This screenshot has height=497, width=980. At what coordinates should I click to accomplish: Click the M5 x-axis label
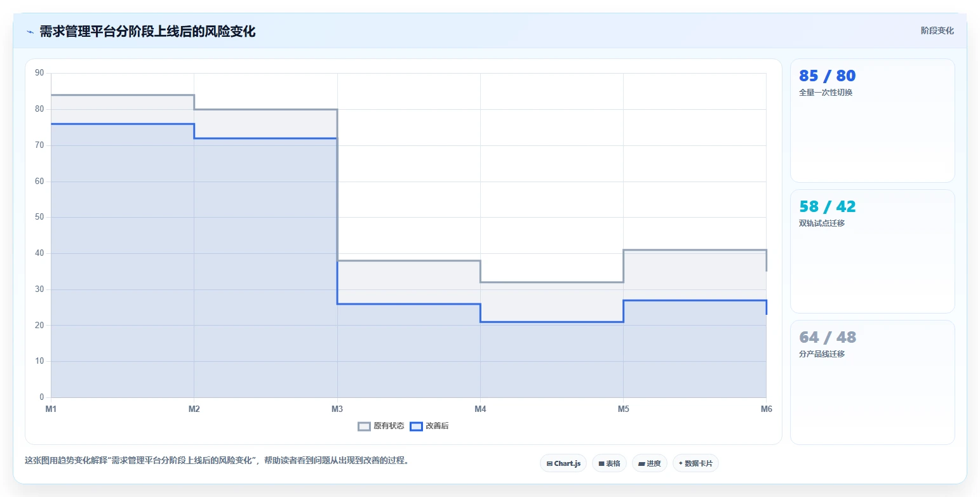[x=623, y=409]
